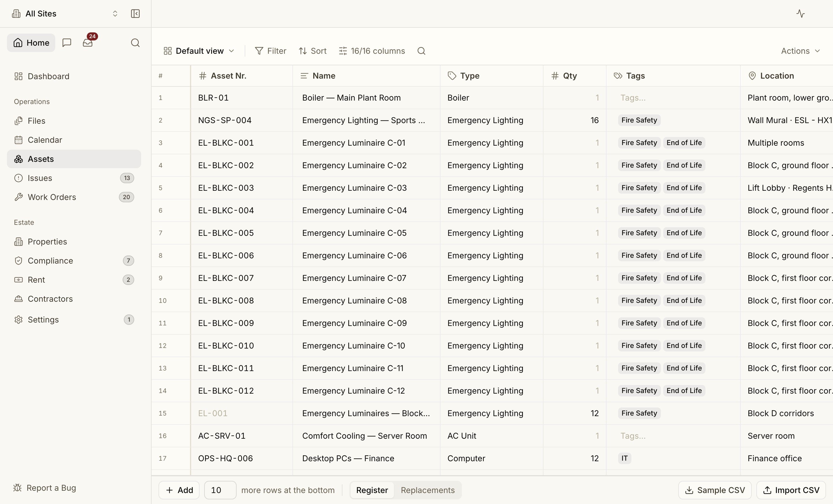
Task: Click Computer type cell
Action: pyautogui.click(x=491, y=458)
